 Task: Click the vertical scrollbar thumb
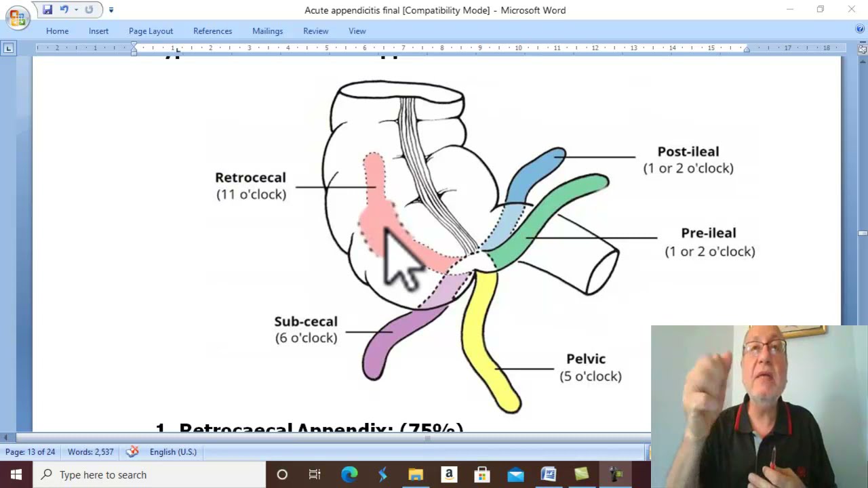click(863, 234)
